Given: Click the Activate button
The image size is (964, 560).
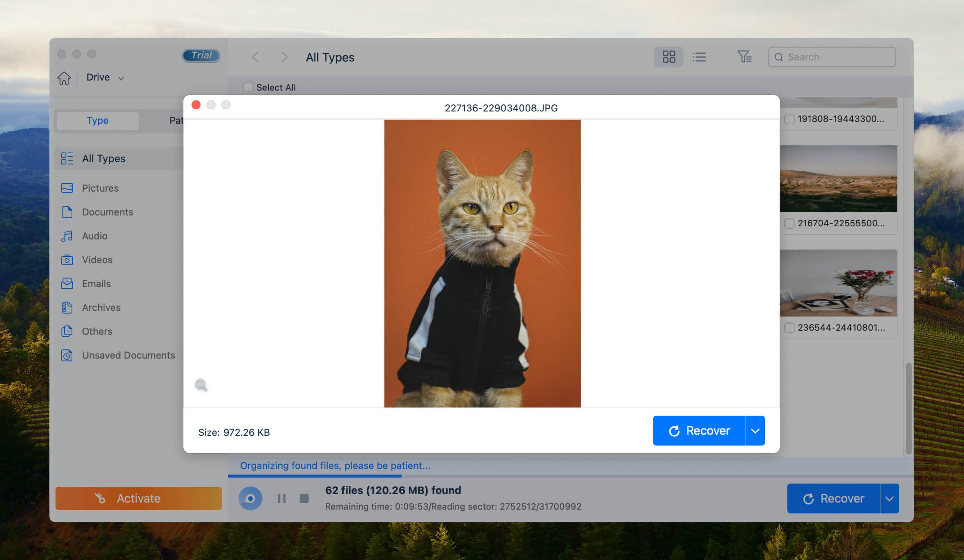Looking at the screenshot, I should pyautogui.click(x=139, y=498).
